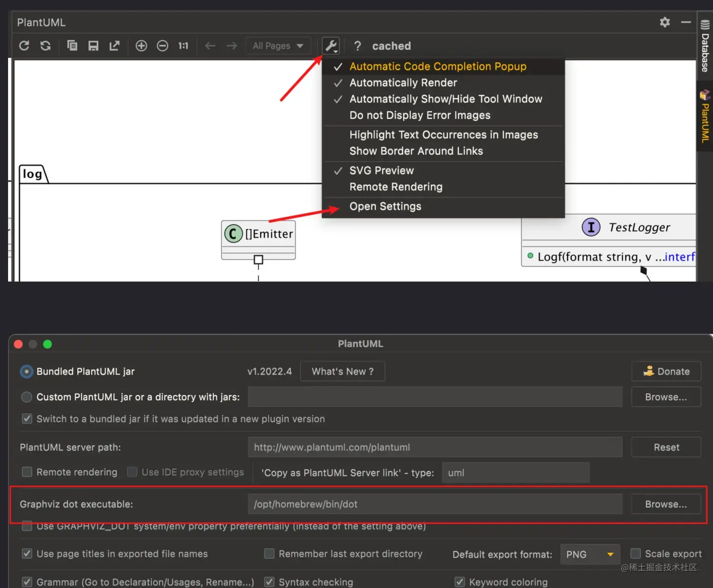Click the TestLogger interface name

pos(639,228)
